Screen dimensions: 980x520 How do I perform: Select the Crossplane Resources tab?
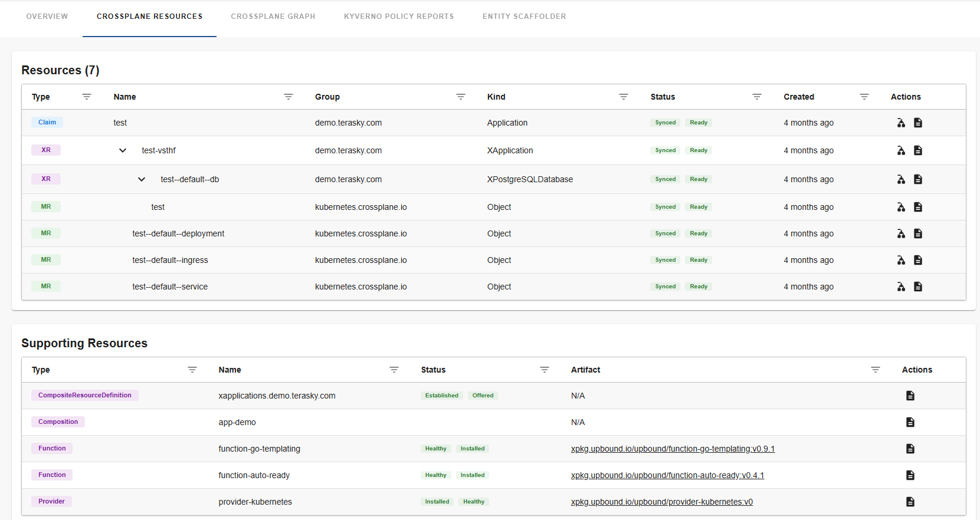(149, 17)
